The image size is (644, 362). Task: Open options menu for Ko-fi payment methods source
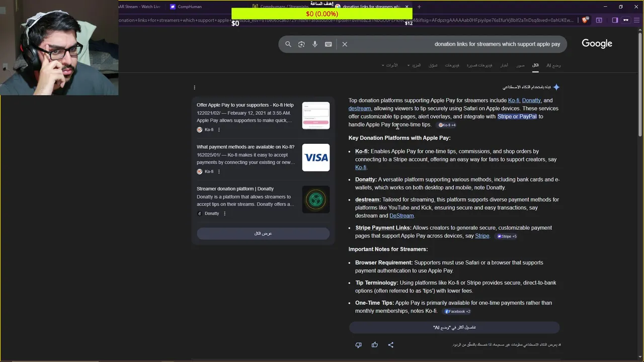tap(219, 171)
